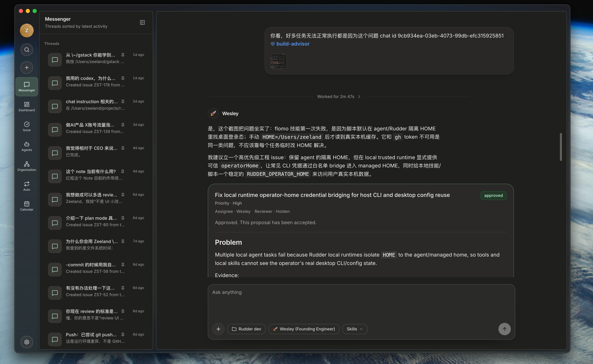This screenshot has height=364, width=593.
Task: Toggle pin on '做AI产品 X账号' thread
Action: coord(123,125)
